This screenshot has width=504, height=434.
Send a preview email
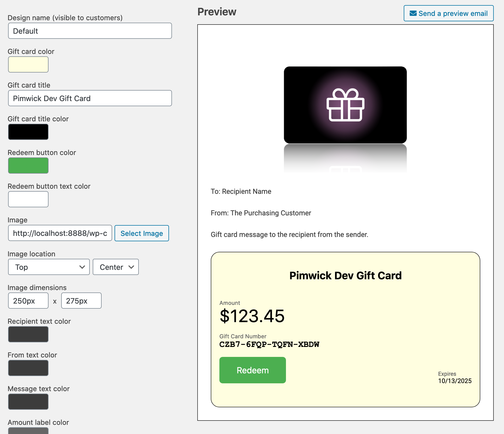(x=448, y=13)
